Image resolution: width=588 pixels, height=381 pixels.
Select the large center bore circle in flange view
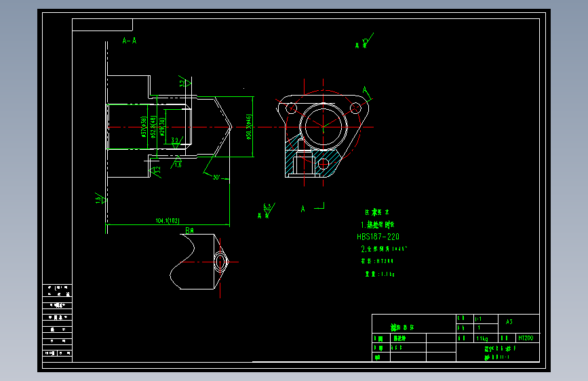pos(324,127)
